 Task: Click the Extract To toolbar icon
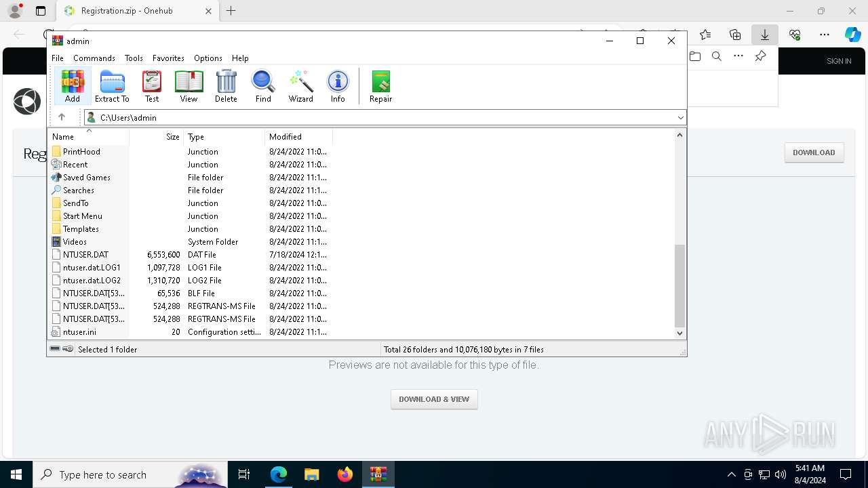point(112,86)
